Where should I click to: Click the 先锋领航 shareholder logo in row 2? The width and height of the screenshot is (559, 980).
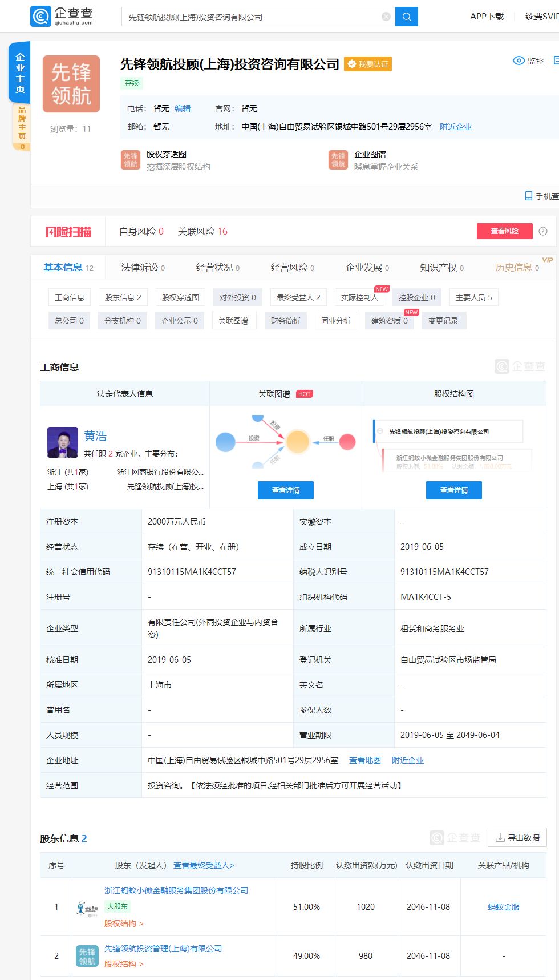pyautogui.click(x=87, y=956)
